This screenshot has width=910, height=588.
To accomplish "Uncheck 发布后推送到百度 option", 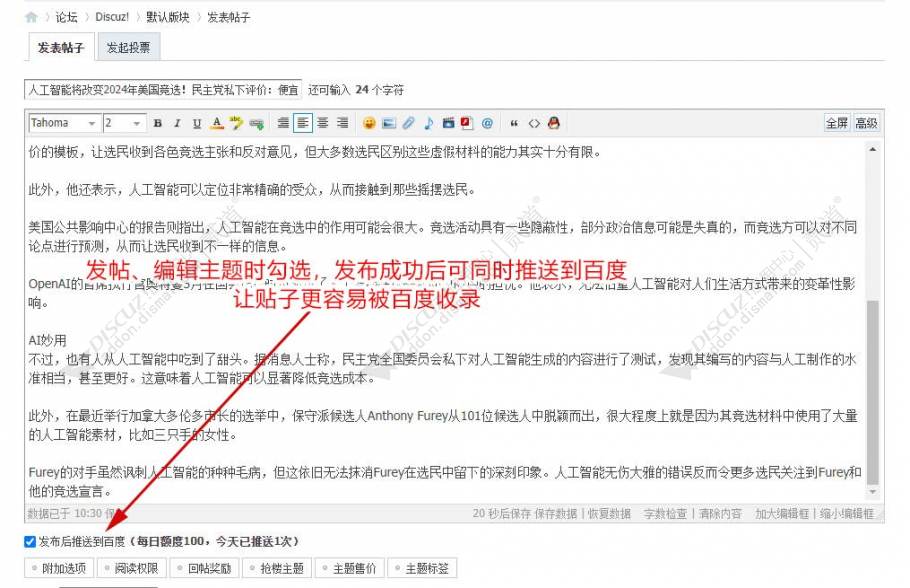I will [28, 541].
